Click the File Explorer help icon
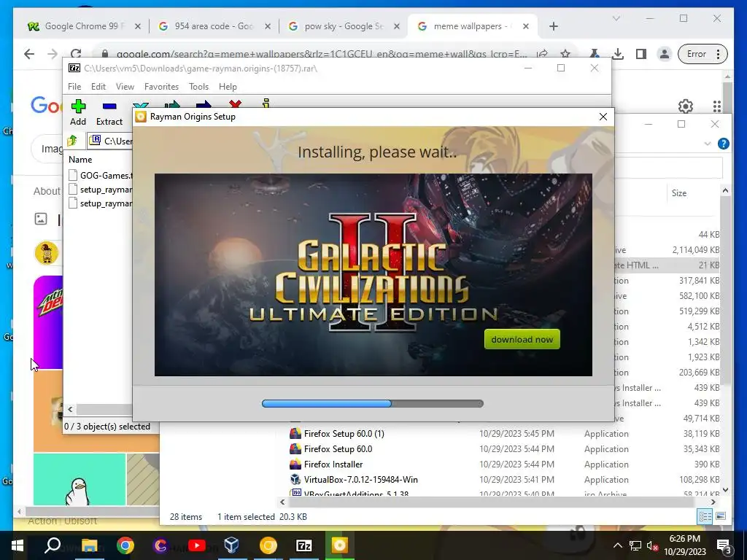The image size is (747, 560). pos(723,144)
